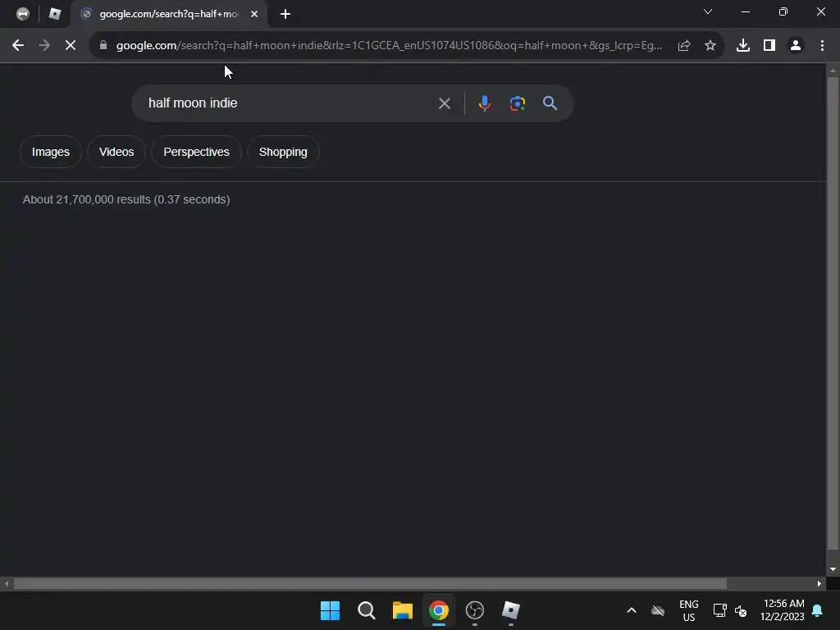
Task: Open Chrome three-dot menu
Action: tap(822, 46)
